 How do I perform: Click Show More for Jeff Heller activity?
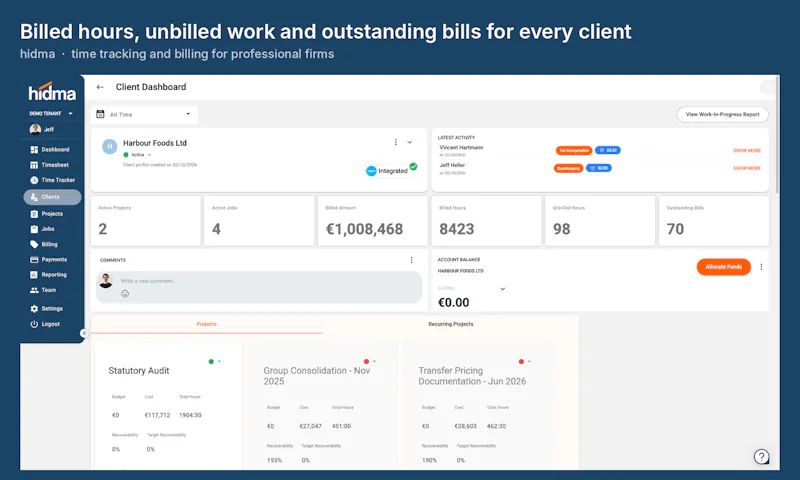746,168
